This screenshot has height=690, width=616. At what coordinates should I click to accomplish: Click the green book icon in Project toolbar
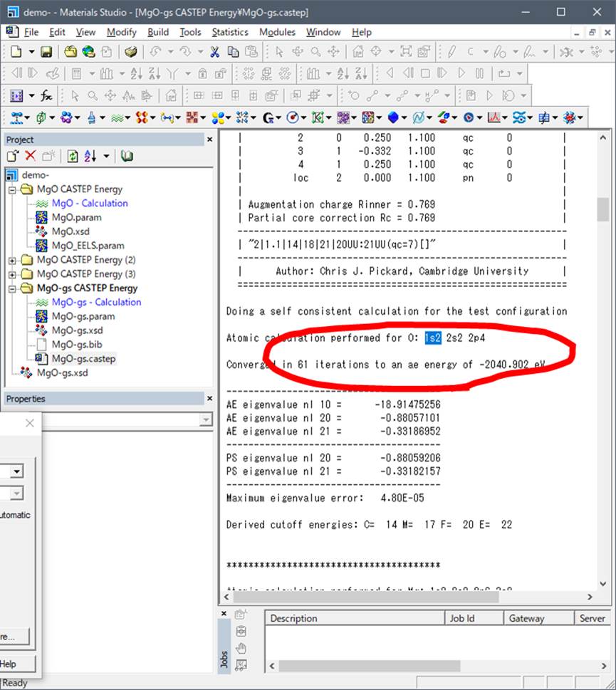pyautogui.click(x=127, y=156)
